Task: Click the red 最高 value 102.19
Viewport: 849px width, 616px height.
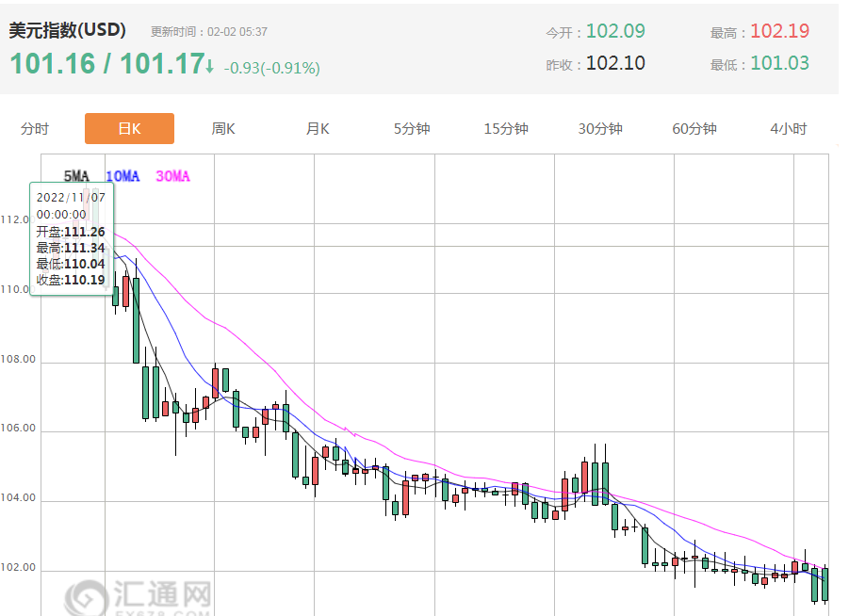Action: (779, 31)
